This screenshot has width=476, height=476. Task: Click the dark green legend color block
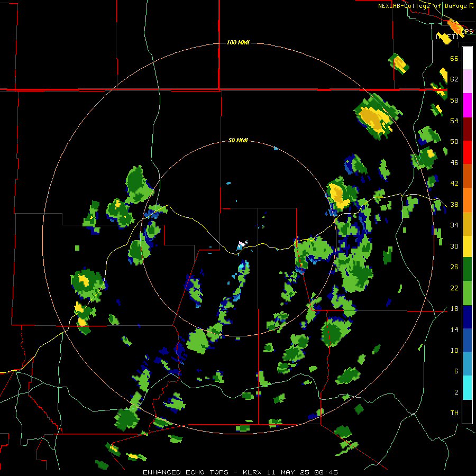click(467, 269)
